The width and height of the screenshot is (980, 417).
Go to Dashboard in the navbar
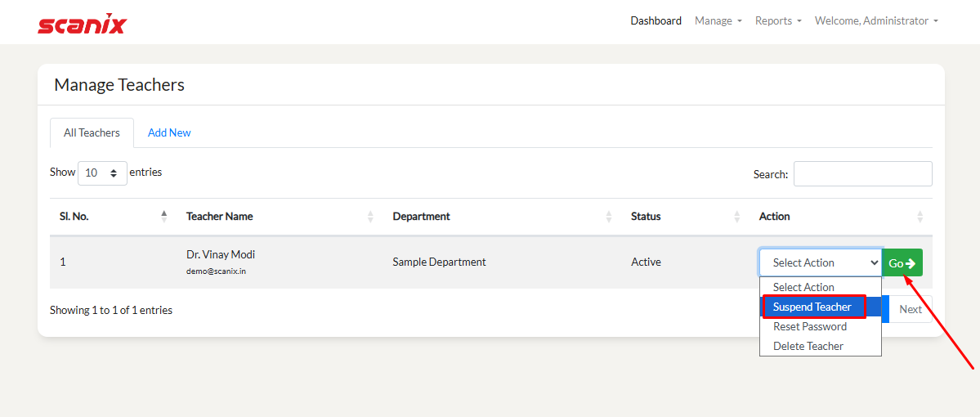656,21
